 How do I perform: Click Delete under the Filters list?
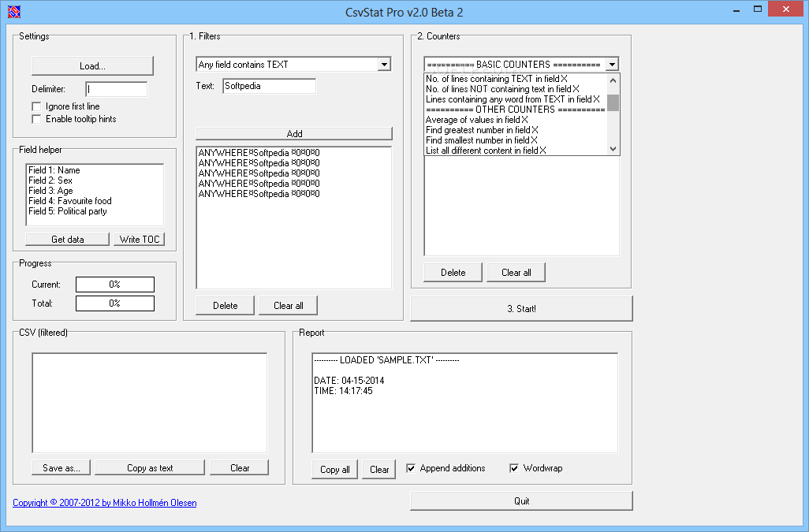pos(226,306)
